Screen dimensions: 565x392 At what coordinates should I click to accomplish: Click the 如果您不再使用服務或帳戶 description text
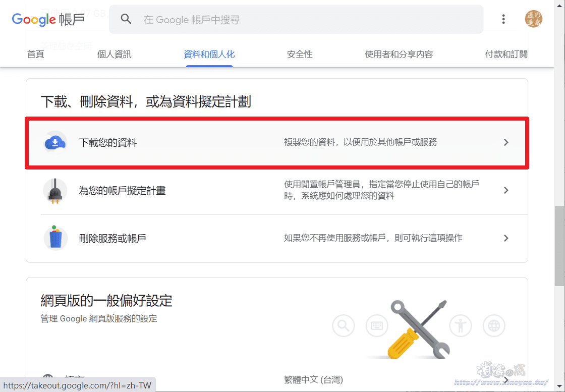click(373, 238)
